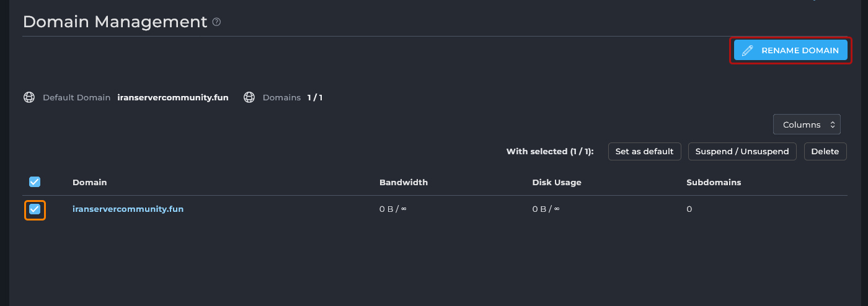
Task: Open the iranservercommunity.fun domain link in table
Action: click(x=128, y=209)
